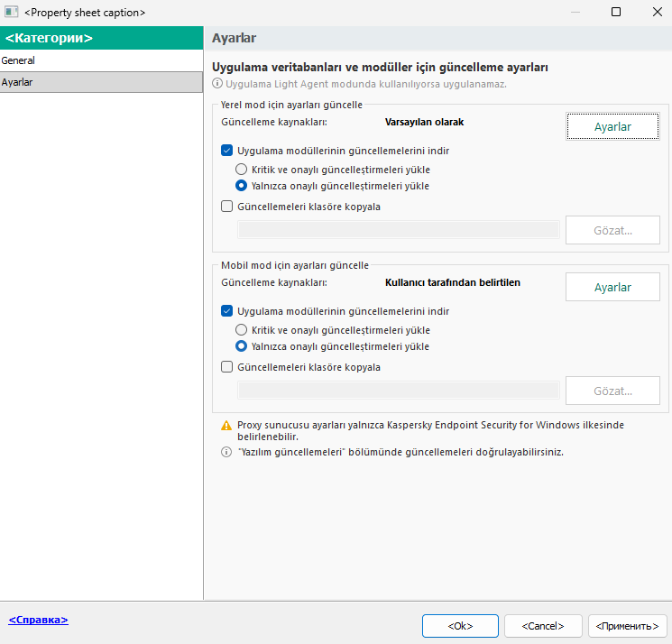The width and height of the screenshot is (672, 644).
Task: Toggle module updates download checkbox in Mobil mod
Action: click(x=227, y=311)
